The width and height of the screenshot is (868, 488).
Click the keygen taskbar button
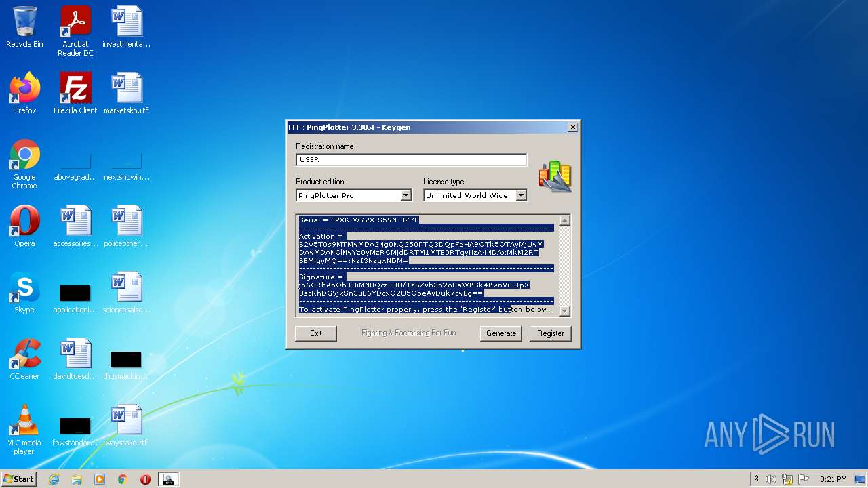168,479
